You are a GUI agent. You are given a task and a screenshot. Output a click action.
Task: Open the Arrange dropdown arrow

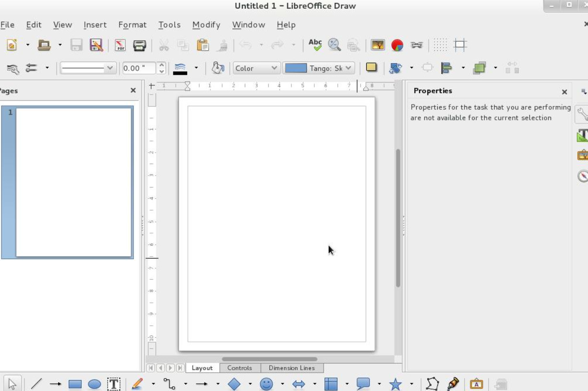[495, 68]
